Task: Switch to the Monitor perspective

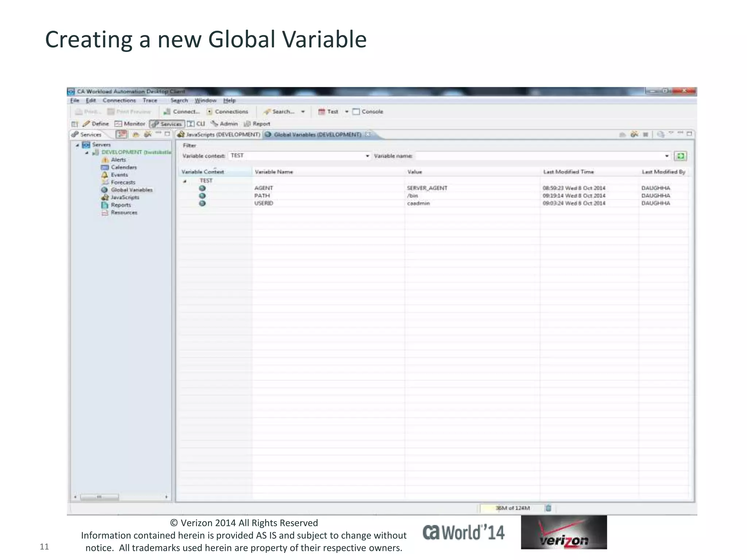Action: tap(130, 124)
